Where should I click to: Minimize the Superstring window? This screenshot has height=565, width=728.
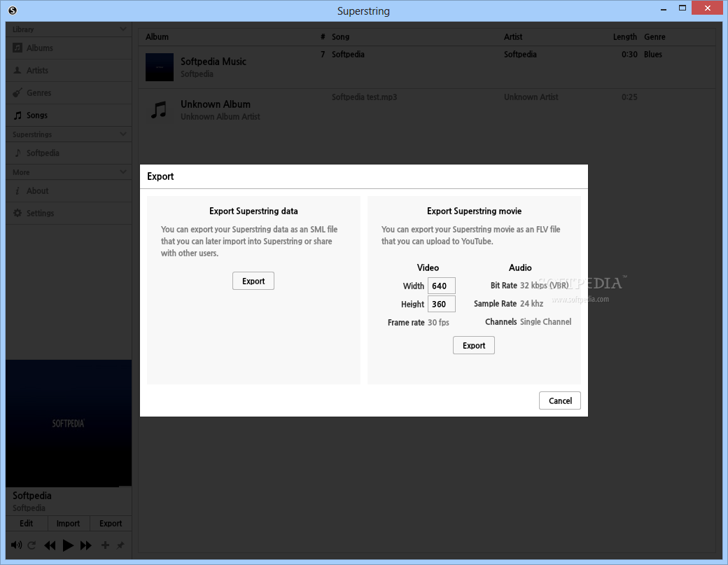(664, 9)
